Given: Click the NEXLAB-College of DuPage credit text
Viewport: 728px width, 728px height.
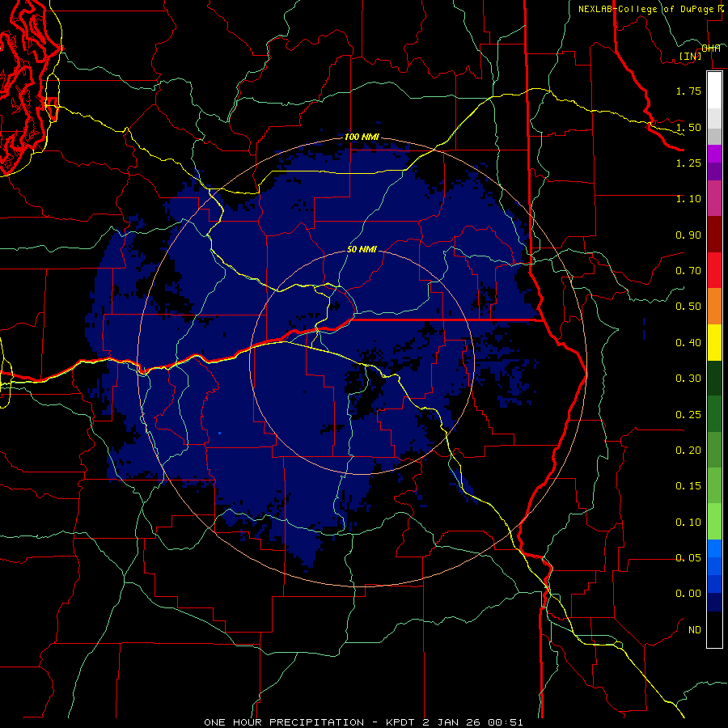Looking at the screenshot, I should click(x=646, y=9).
